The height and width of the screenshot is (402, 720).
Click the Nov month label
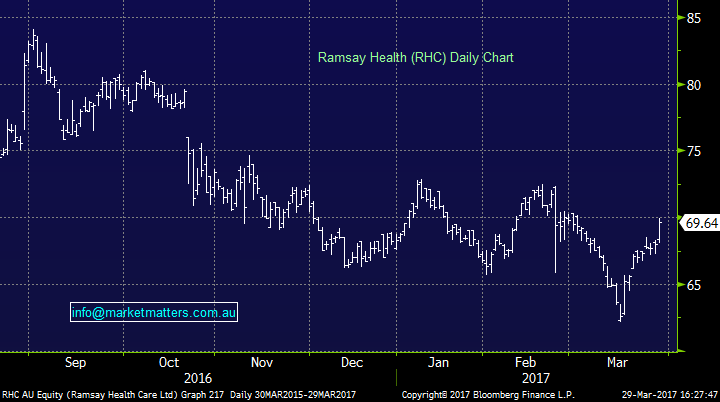click(262, 362)
